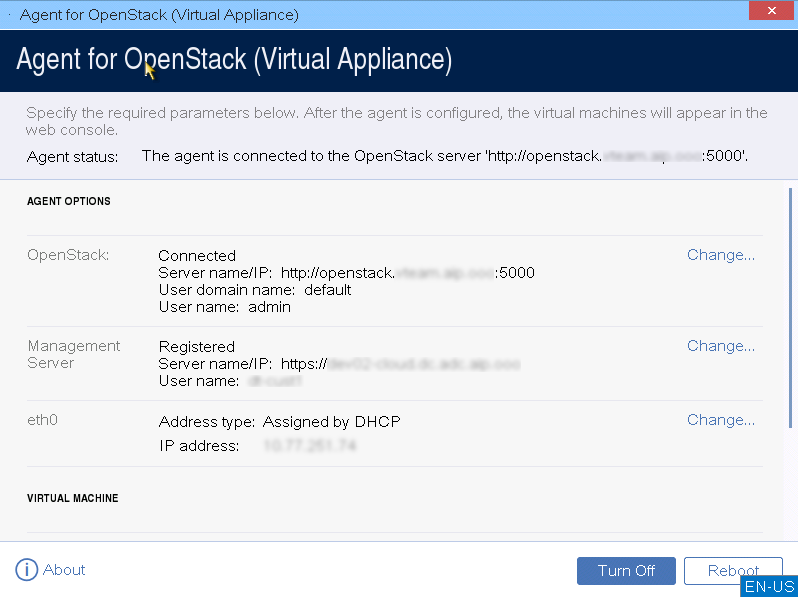Click the 'Agent status:' label
The height and width of the screenshot is (597, 798).
(x=72, y=157)
